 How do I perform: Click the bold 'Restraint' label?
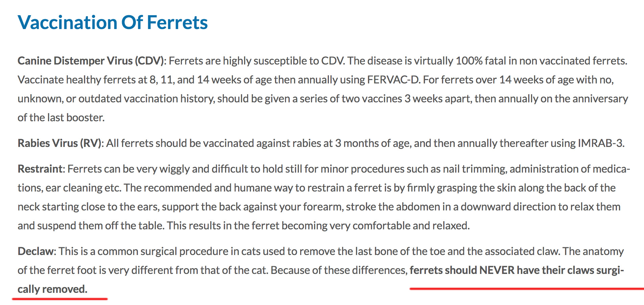[40, 169]
